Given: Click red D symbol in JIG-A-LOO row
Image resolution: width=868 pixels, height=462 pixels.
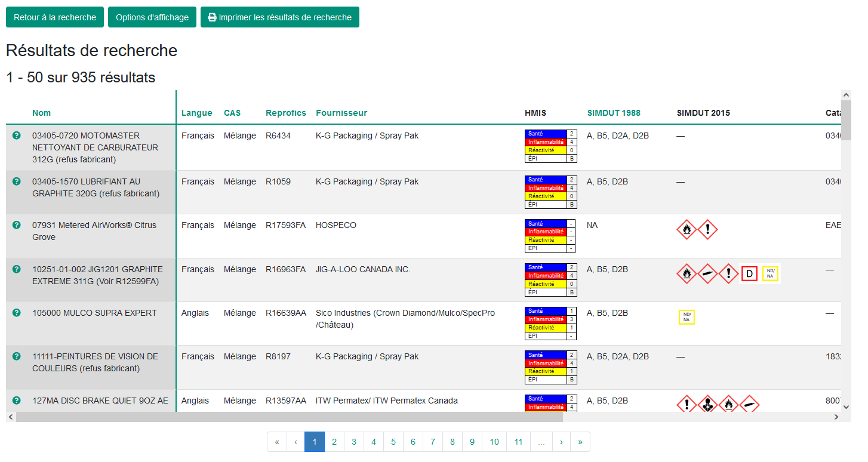Looking at the screenshot, I should pyautogui.click(x=749, y=274).
